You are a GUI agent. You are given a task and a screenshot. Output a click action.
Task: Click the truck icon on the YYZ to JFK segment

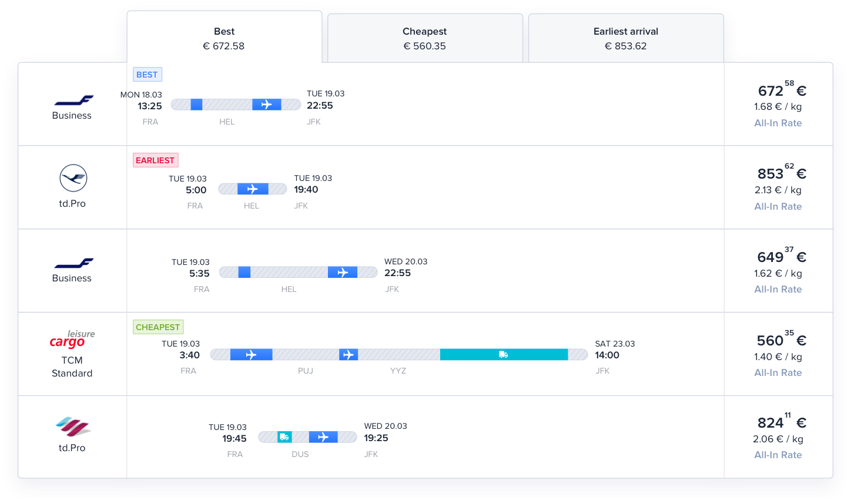point(502,354)
